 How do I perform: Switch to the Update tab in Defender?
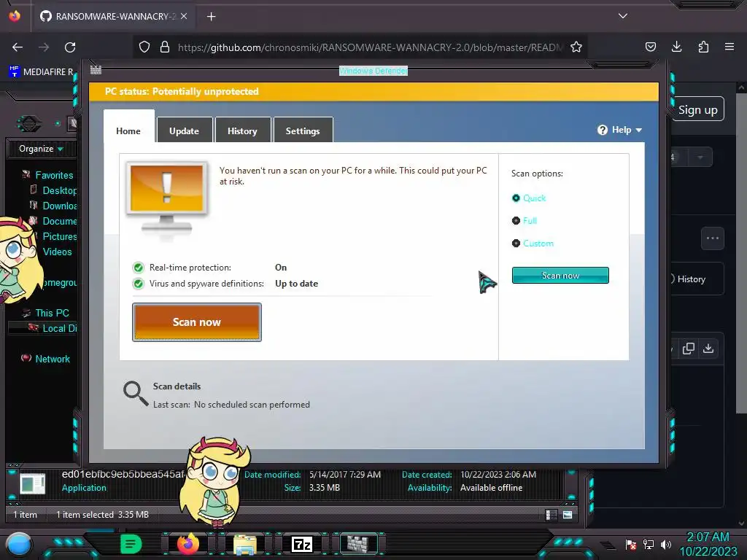coord(185,131)
